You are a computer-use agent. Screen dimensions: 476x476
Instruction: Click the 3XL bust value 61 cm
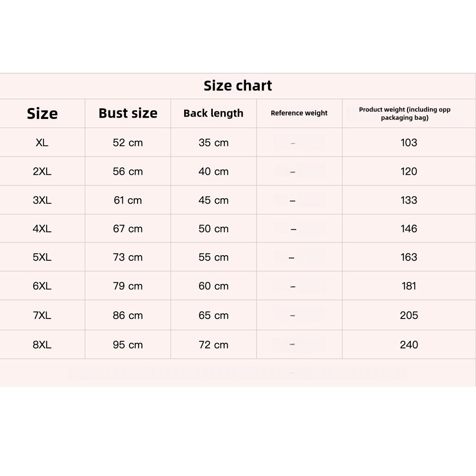(128, 200)
